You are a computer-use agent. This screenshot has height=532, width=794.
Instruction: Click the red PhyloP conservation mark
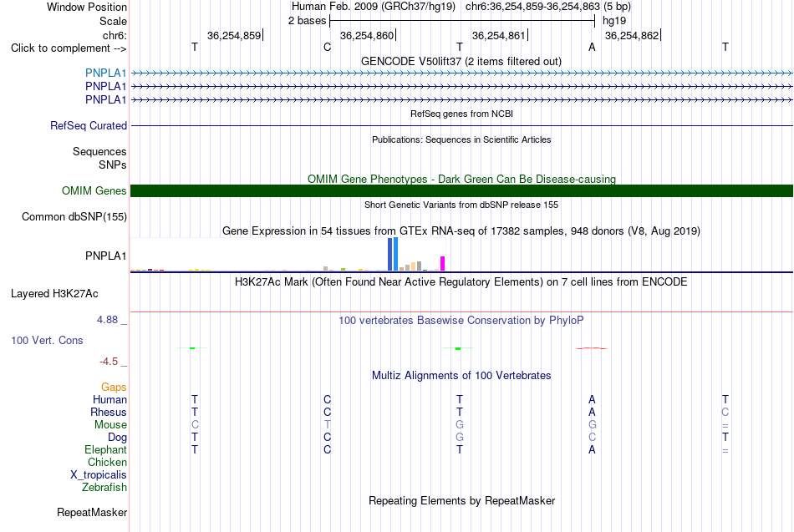[x=592, y=348]
